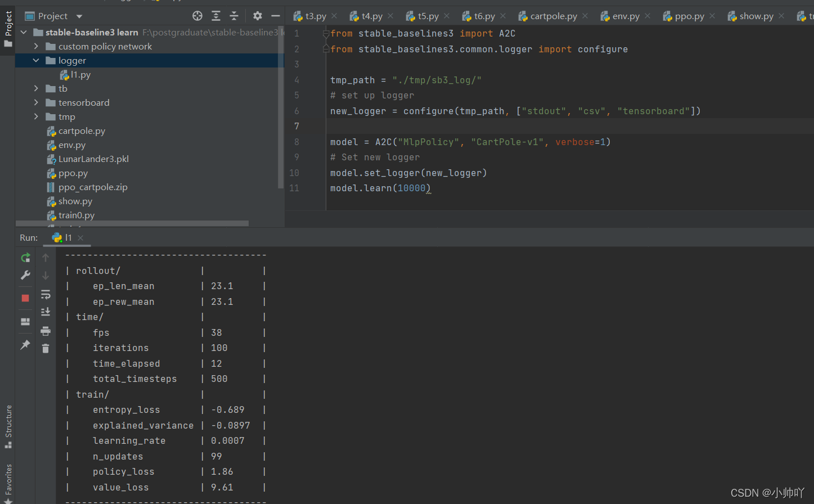Clear console output with trash icon

46,349
